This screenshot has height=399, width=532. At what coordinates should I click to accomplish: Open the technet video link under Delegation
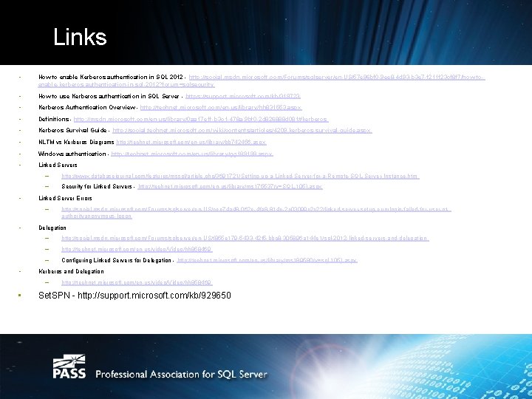pos(137,250)
